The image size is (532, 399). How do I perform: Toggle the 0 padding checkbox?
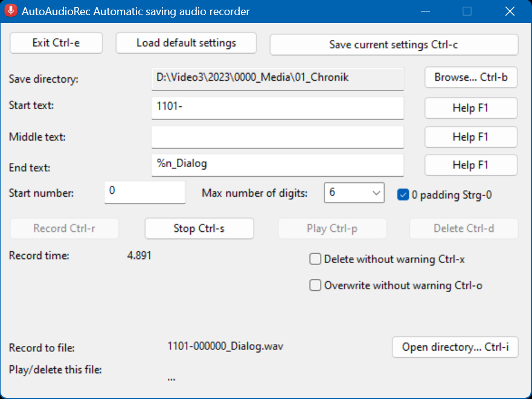[x=403, y=194]
